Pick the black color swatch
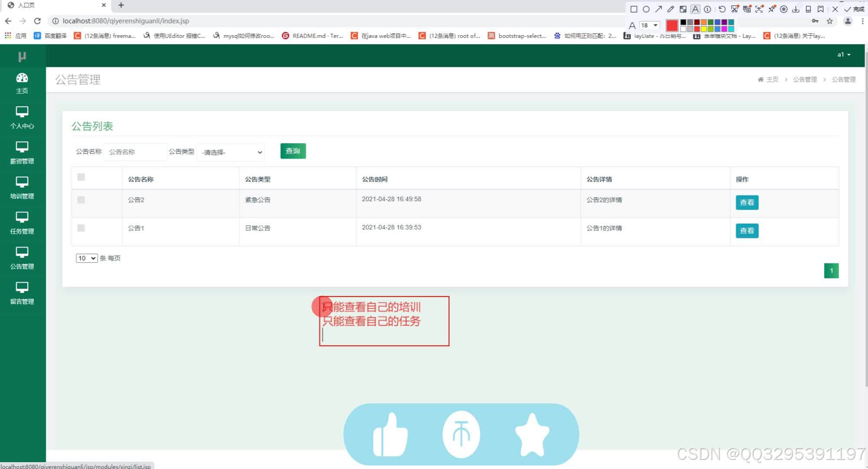Image resolution: width=868 pixels, height=469 pixels. pos(683,22)
